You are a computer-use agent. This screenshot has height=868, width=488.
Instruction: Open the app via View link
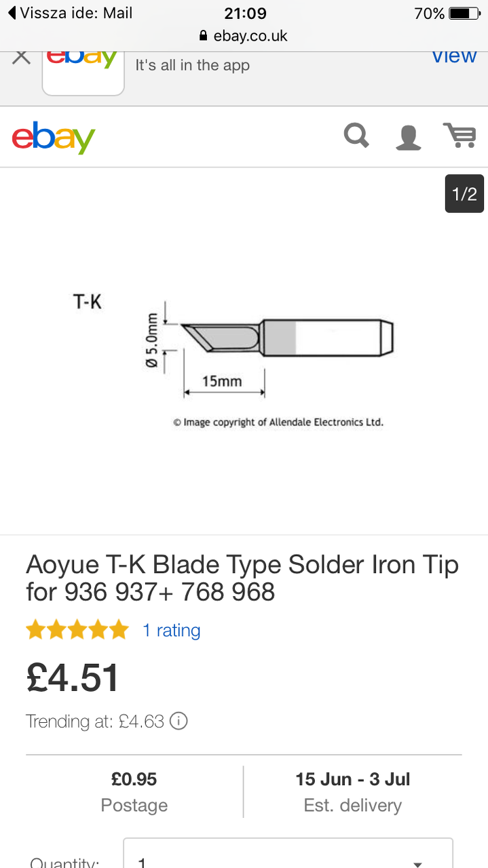[x=454, y=57]
